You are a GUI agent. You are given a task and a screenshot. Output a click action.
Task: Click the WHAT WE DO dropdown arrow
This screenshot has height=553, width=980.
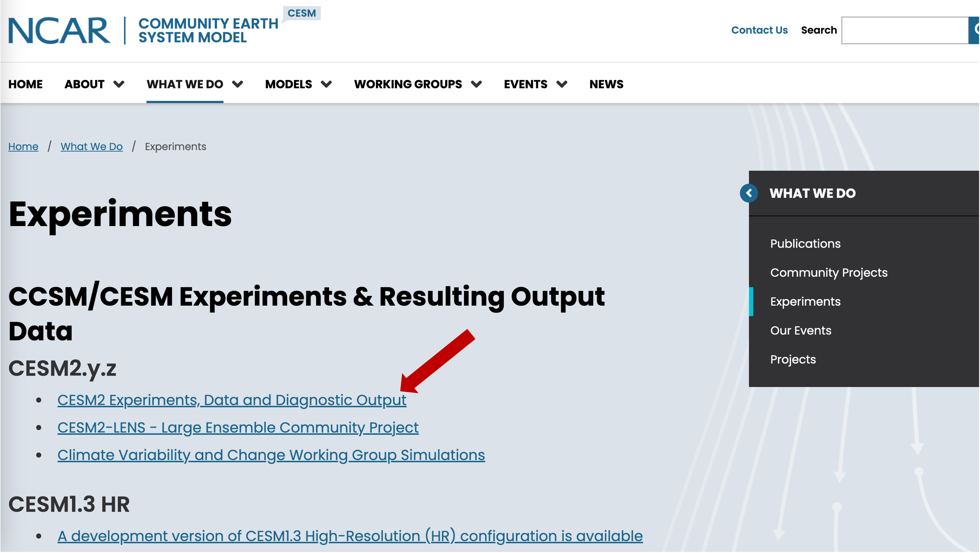tap(238, 84)
